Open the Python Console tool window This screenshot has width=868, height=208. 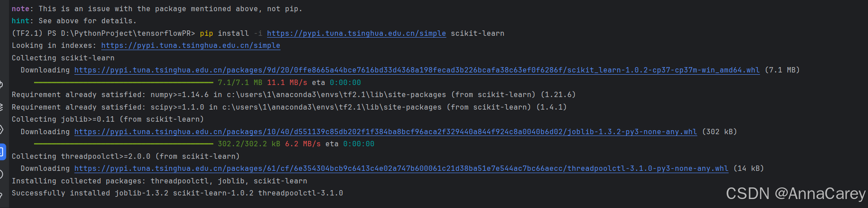click(1, 84)
